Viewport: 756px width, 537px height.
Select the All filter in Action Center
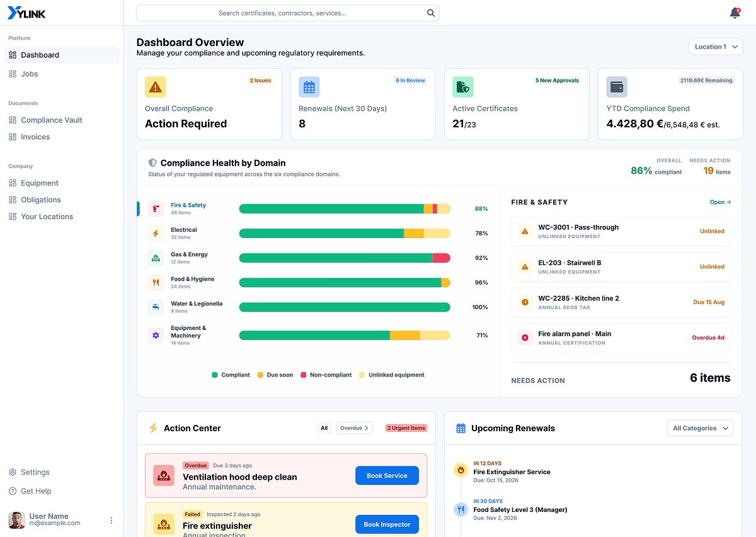324,428
